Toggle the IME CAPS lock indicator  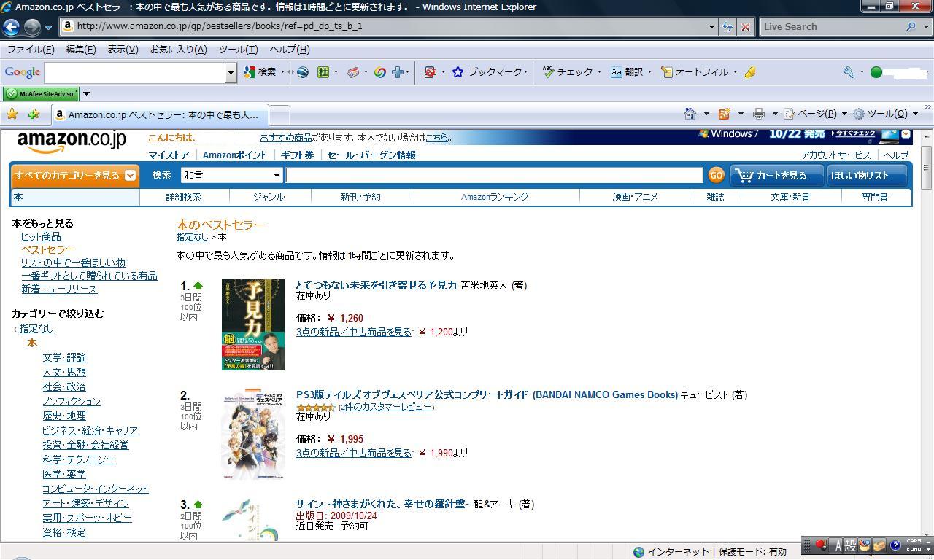coord(914,542)
